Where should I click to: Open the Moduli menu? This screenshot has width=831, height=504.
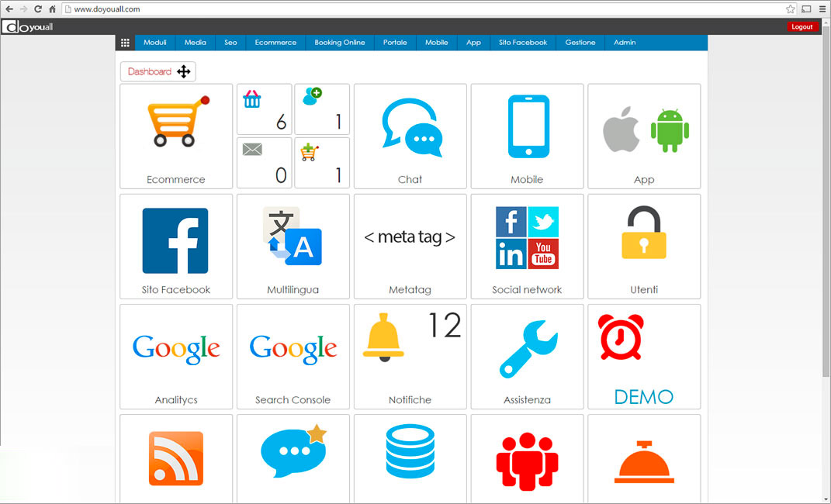pyautogui.click(x=154, y=43)
